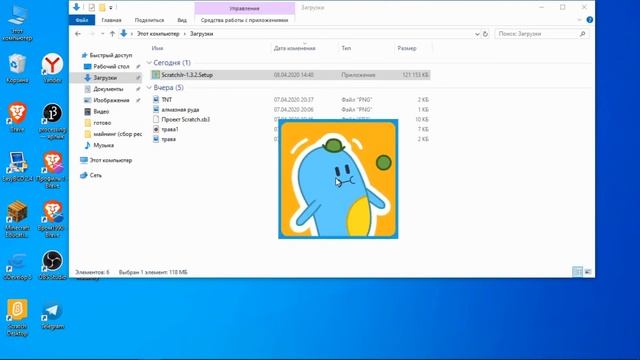Switch to large thumbnails view in status bar
This screenshot has height=360, width=640.
pos(588,271)
